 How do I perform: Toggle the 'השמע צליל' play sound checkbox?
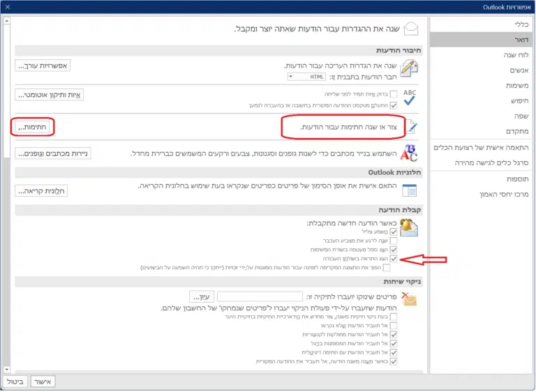coord(394,232)
